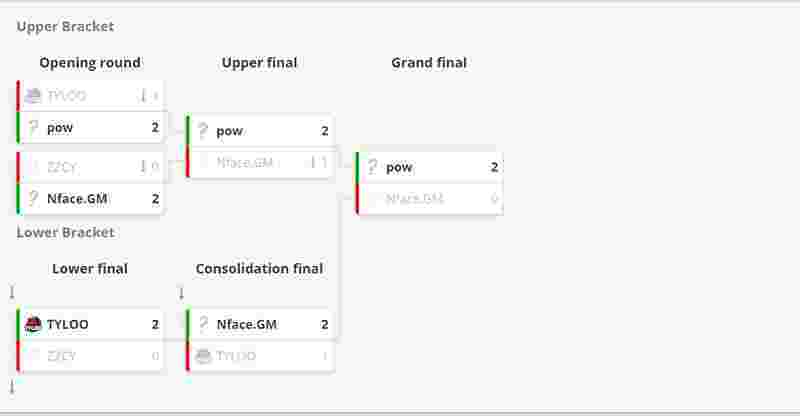Click the down arrow above the Lower final match

(12, 293)
